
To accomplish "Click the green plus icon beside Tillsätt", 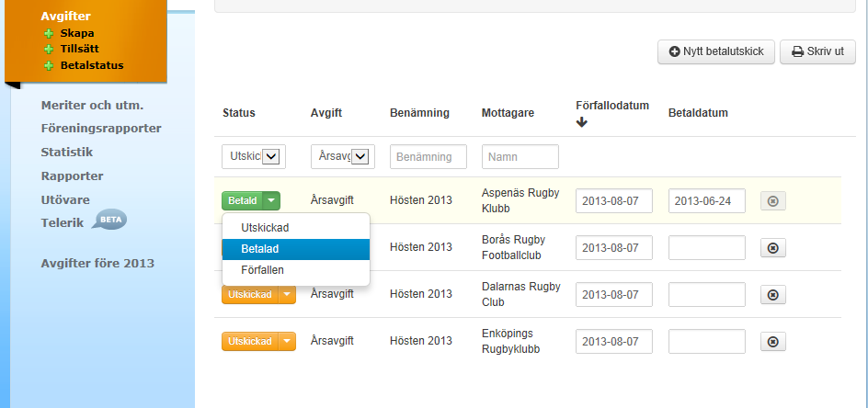I will (49, 50).
